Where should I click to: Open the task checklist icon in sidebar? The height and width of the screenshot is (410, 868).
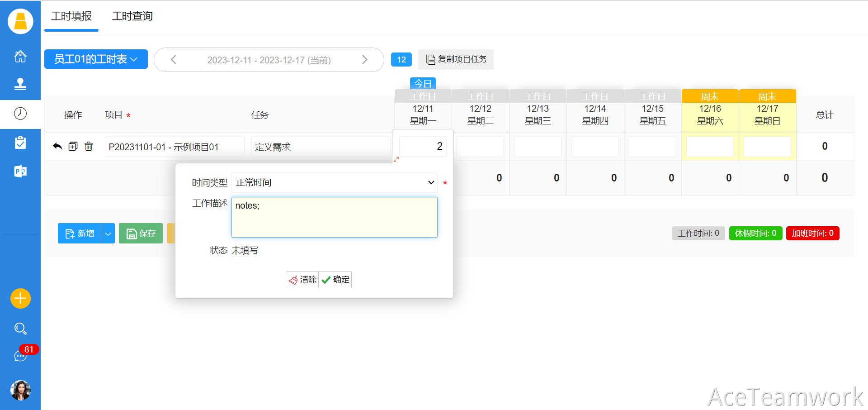[x=20, y=143]
